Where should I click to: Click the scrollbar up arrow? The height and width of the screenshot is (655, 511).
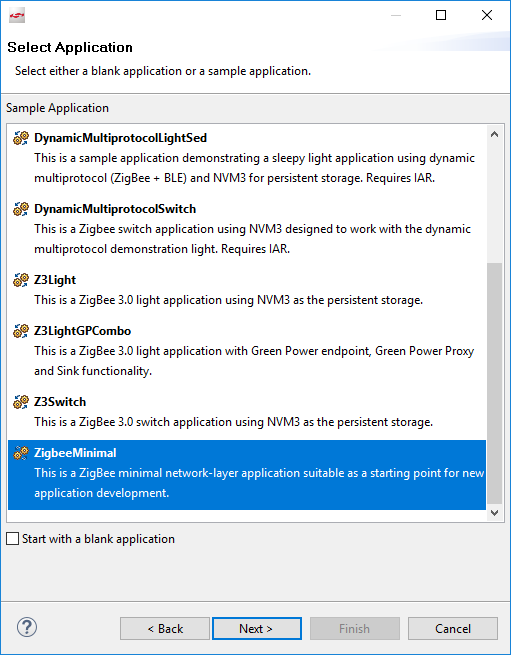[x=495, y=135]
